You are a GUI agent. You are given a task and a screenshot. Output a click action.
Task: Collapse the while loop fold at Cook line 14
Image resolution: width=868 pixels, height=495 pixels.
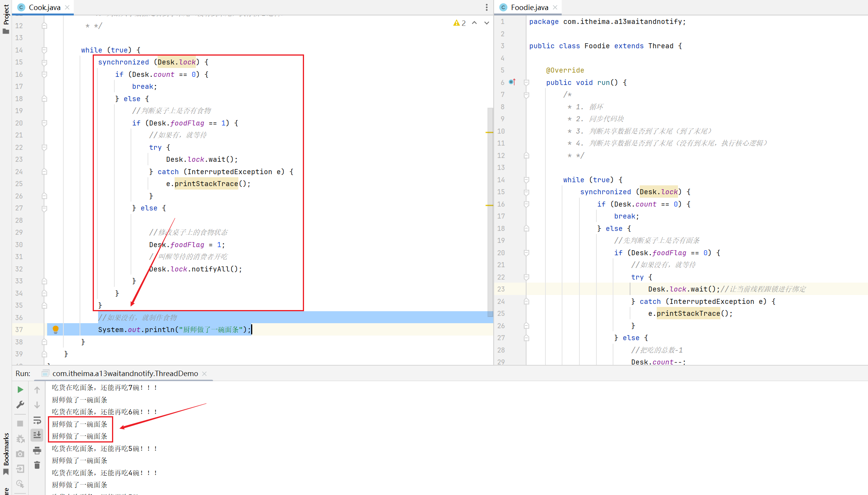(x=44, y=50)
